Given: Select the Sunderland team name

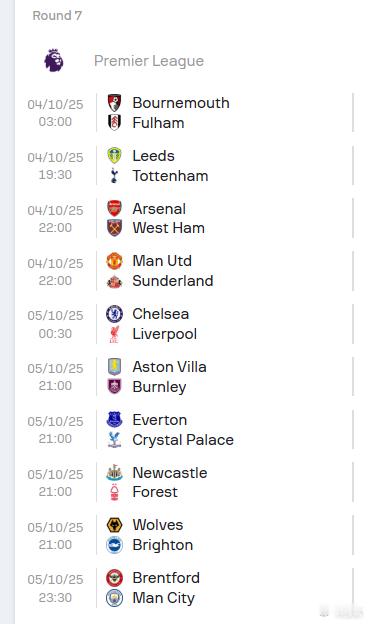Looking at the screenshot, I should tap(173, 281).
